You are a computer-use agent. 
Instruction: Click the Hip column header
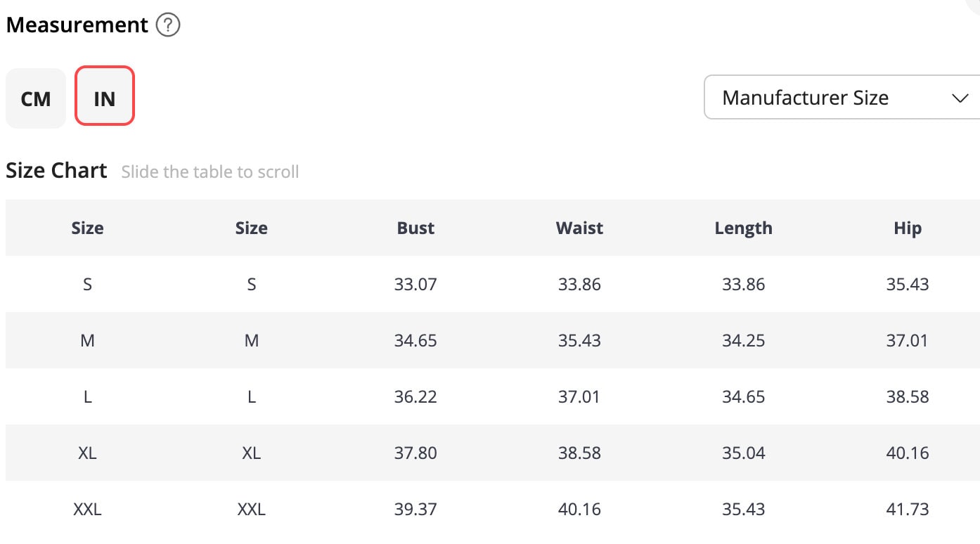907,228
